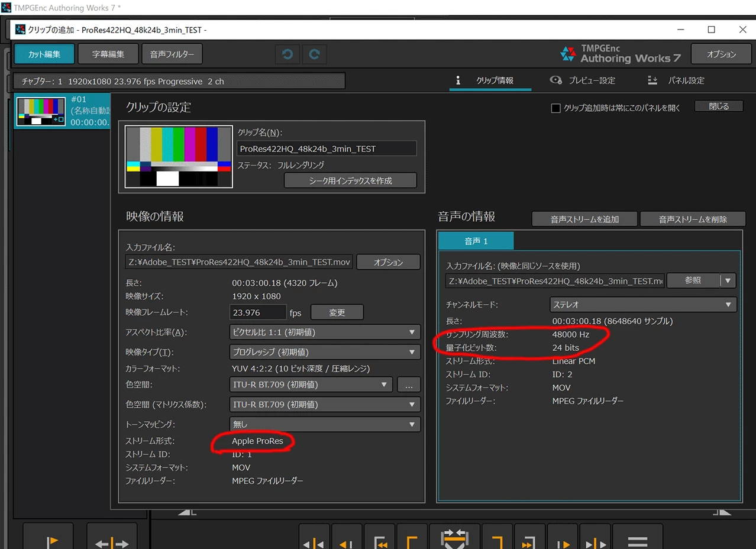Click the 00:03:00.18 (4320 フレーム) length value
The width and height of the screenshot is (756, 549).
point(285,283)
